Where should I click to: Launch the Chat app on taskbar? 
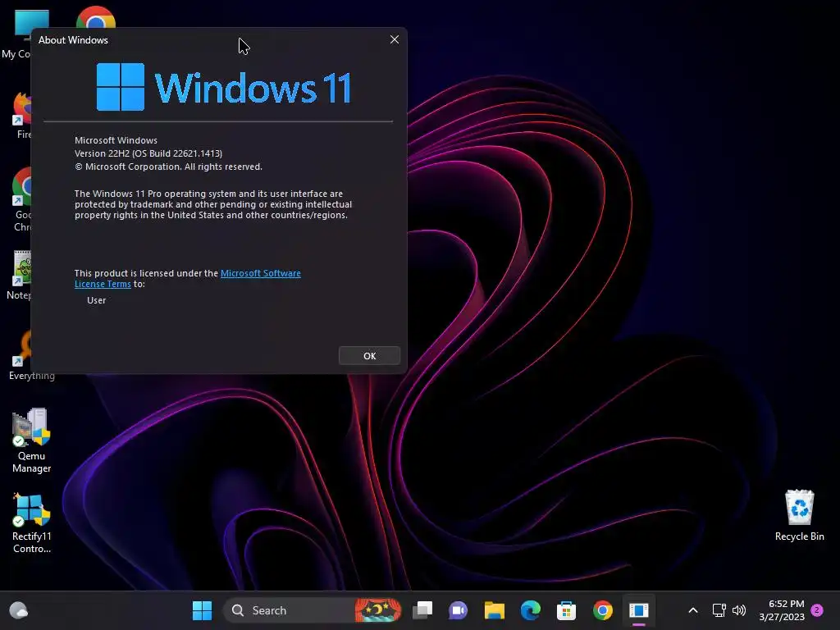coord(458,610)
